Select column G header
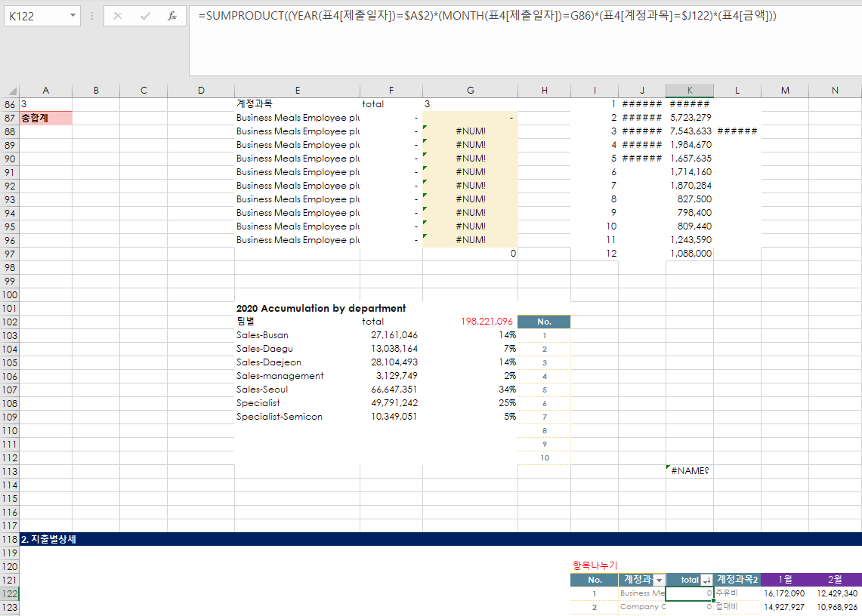Screen dimensions: 862x616 tap(471, 91)
